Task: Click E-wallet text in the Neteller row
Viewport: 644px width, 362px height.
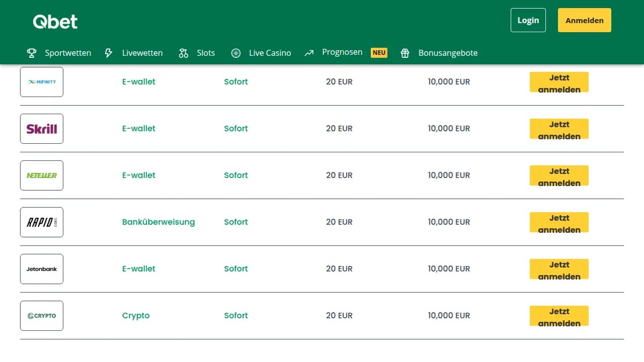Action: point(139,175)
